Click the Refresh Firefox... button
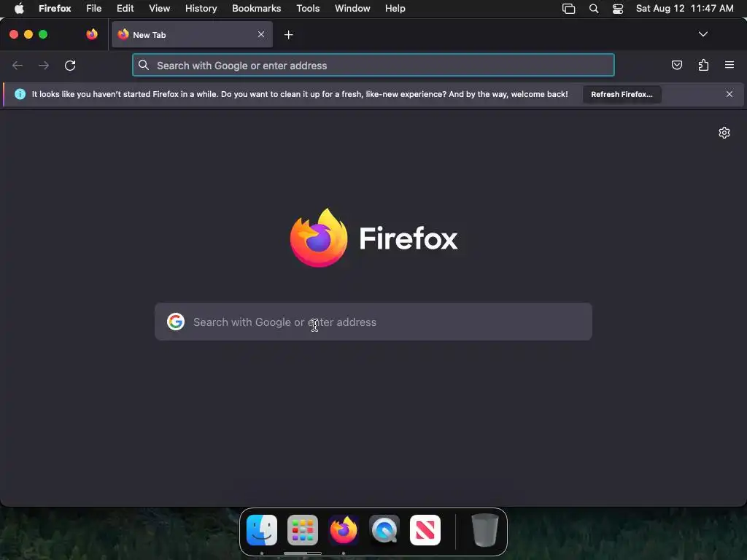 tap(622, 94)
